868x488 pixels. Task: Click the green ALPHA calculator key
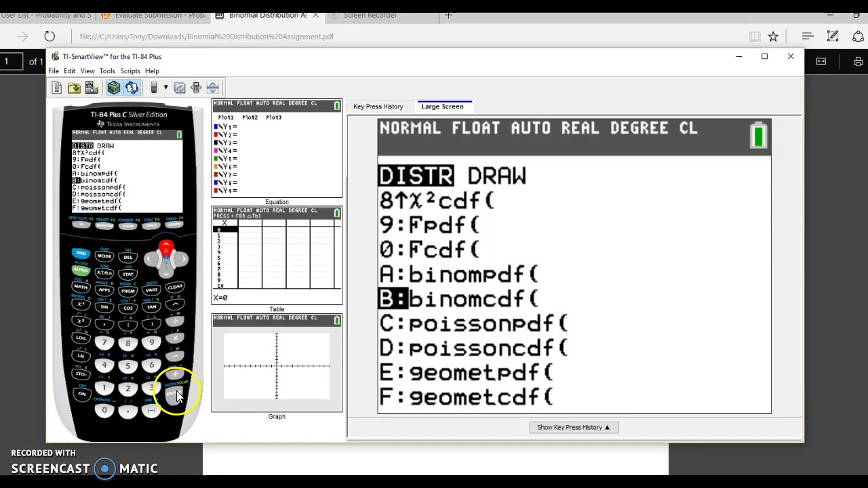point(81,270)
